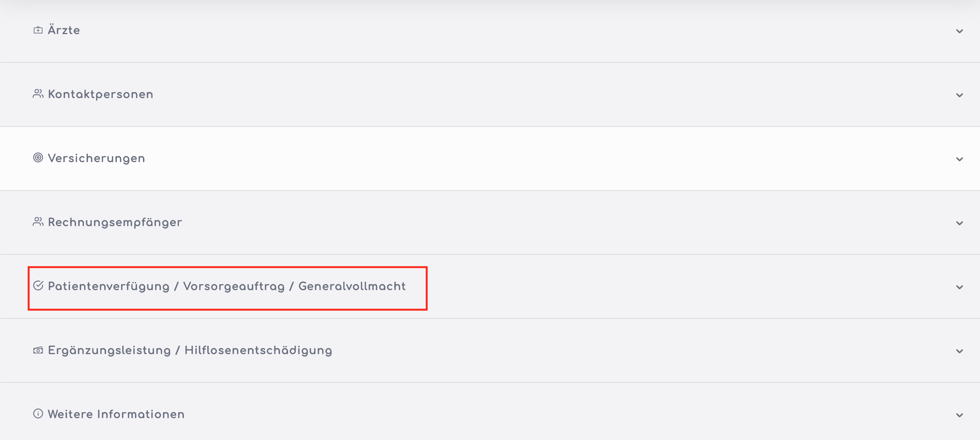Open Ergänzungsleistung / Hilflosenentschädigung section

pyautogui.click(x=190, y=350)
